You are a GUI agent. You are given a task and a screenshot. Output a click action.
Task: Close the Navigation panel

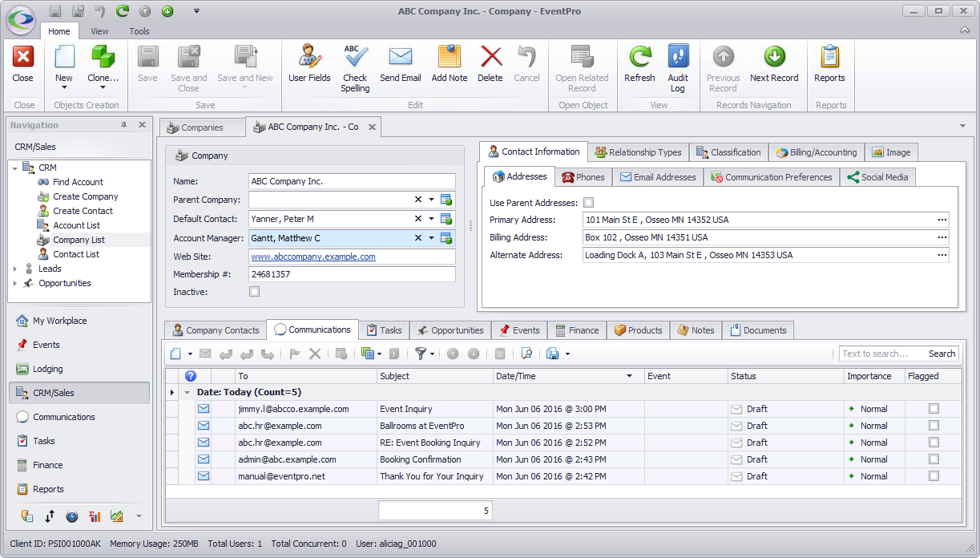coord(142,125)
